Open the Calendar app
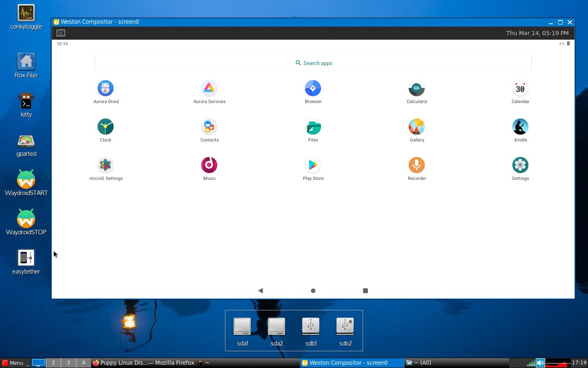The width and height of the screenshot is (588, 368). [520, 89]
